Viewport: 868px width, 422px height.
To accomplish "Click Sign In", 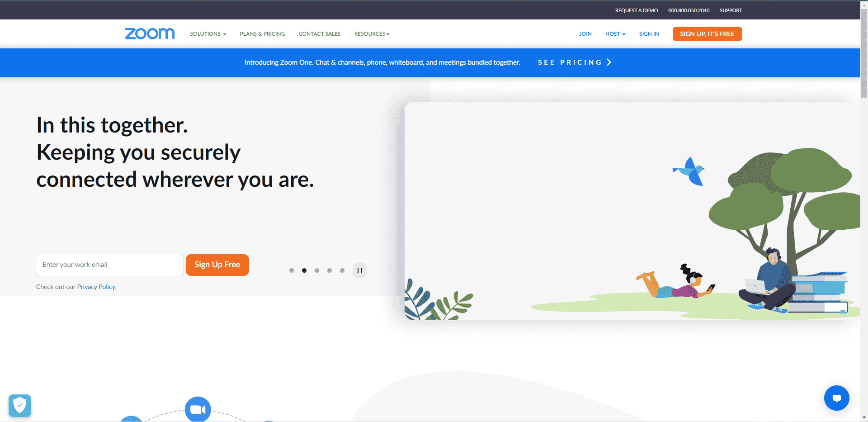I will tap(649, 34).
